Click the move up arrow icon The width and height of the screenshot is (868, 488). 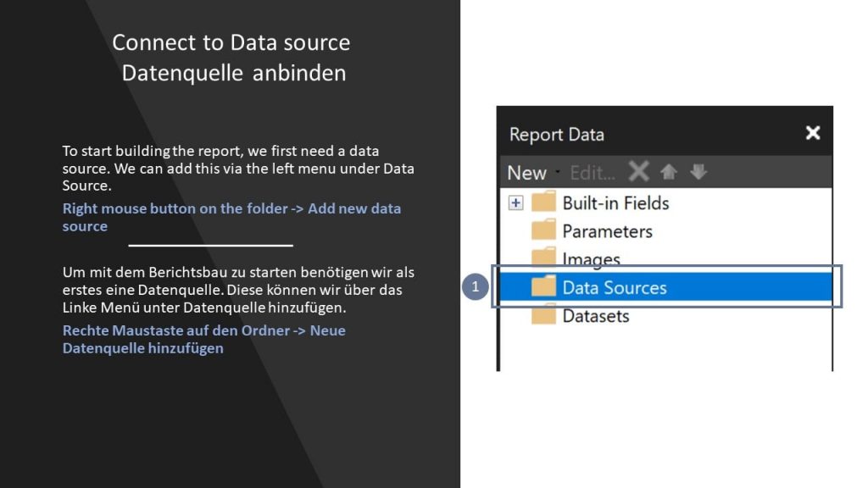click(x=668, y=172)
